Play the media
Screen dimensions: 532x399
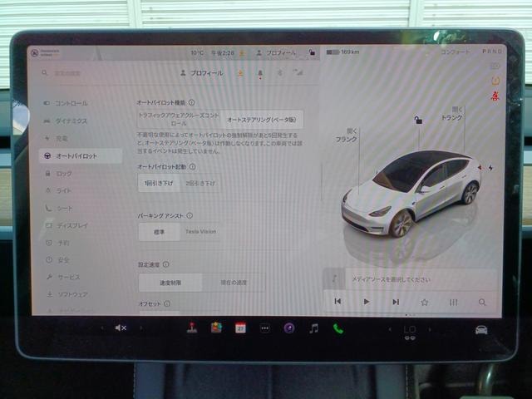[x=366, y=302]
